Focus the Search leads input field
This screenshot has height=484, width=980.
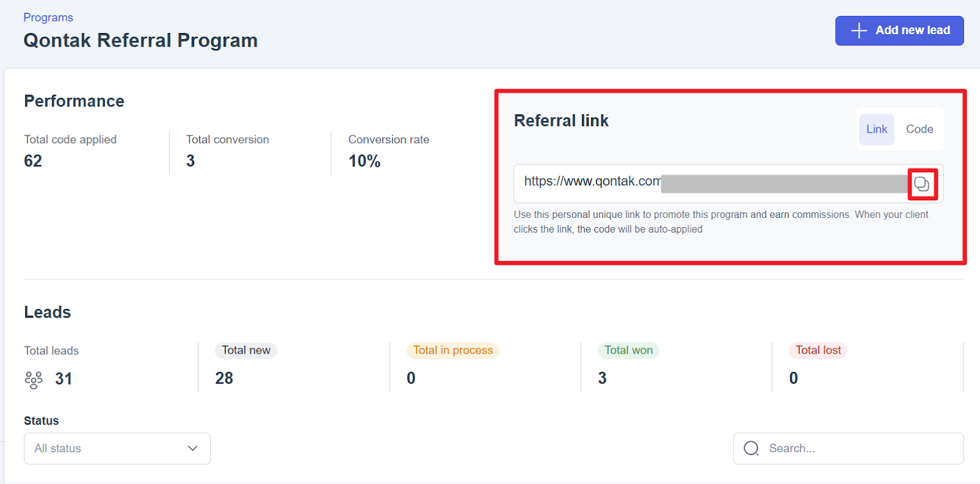858,449
